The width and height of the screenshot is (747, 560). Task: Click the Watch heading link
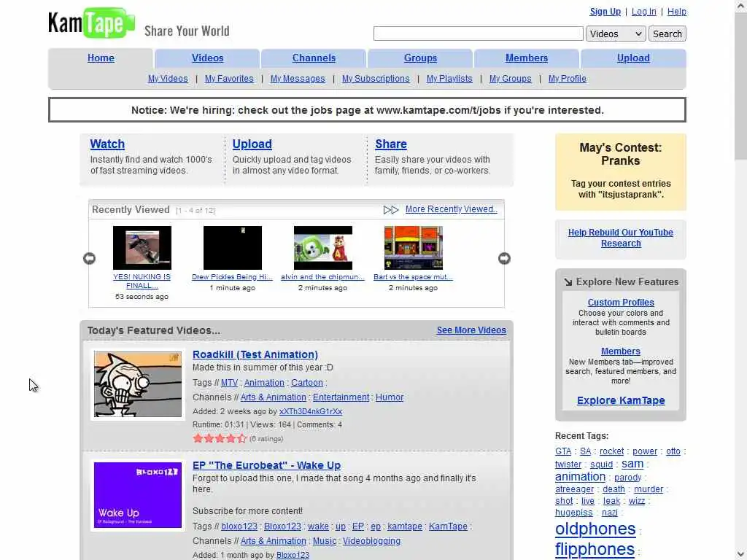pos(107,144)
